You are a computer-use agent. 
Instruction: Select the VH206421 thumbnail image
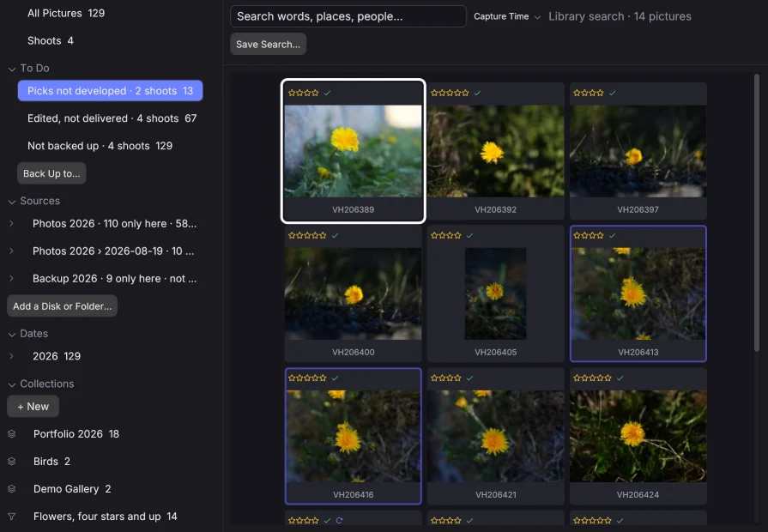click(496, 436)
